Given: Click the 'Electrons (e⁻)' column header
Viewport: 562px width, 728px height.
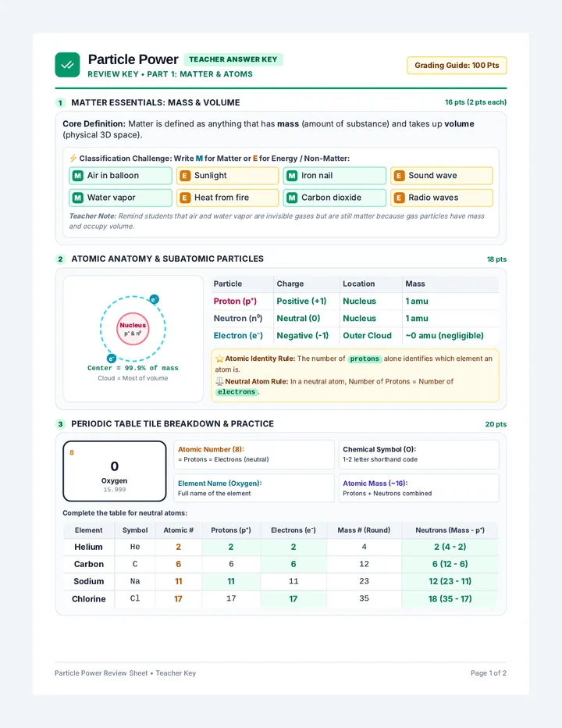Looking at the screenshot, I should [293, 530].
